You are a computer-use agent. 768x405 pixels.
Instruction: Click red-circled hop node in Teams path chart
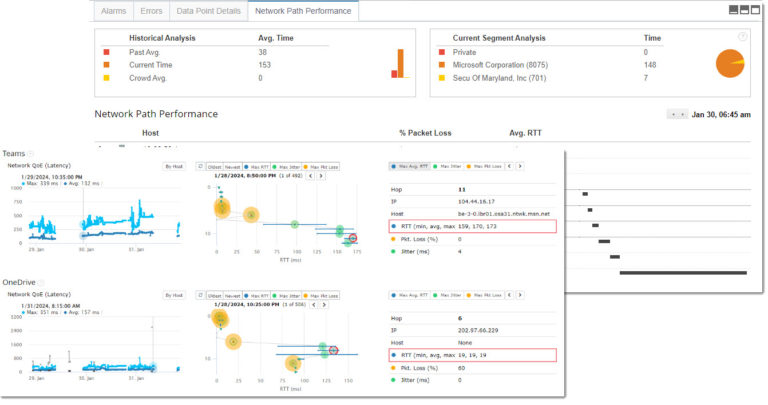coord(353,238)
